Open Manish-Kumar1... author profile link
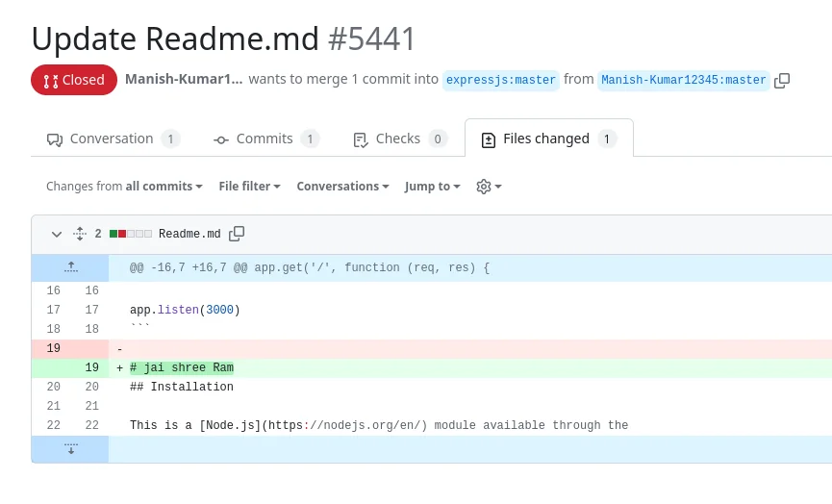The height and width of the screenshot is (504, 832). pyautogui.click(x=184, y=79)
